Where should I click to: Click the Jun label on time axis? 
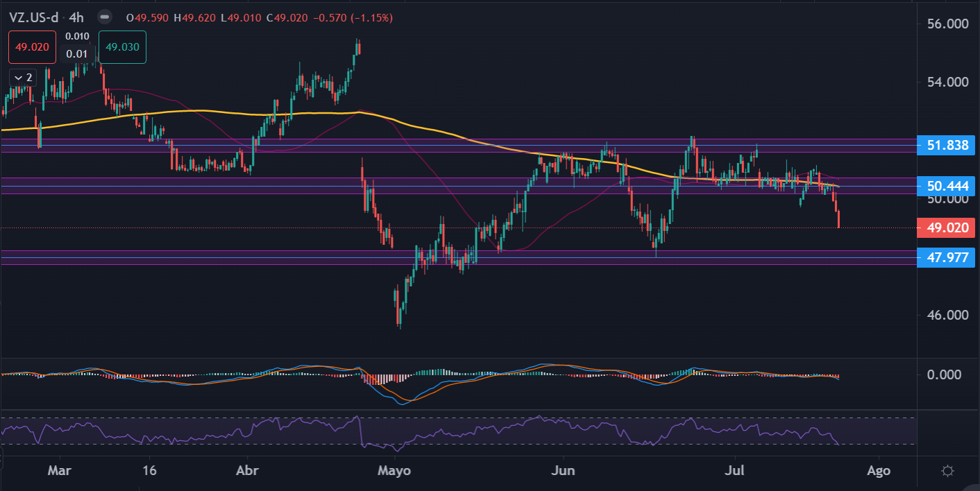coord(563,471)
